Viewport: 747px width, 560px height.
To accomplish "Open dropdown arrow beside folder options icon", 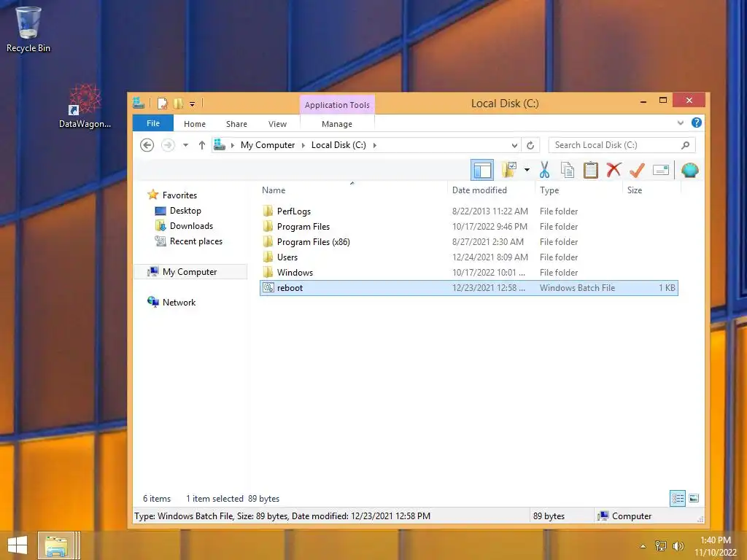I will (x=527, y=169).
